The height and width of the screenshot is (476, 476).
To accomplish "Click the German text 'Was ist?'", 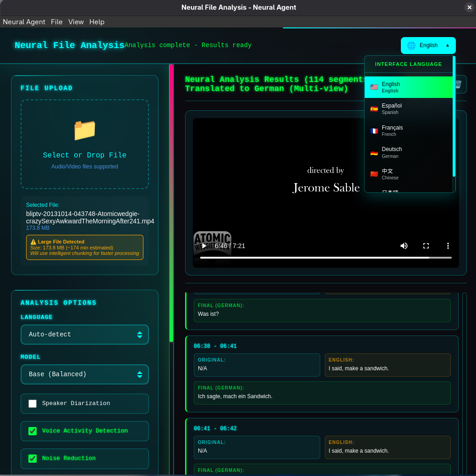I will [x=208, y=314].
